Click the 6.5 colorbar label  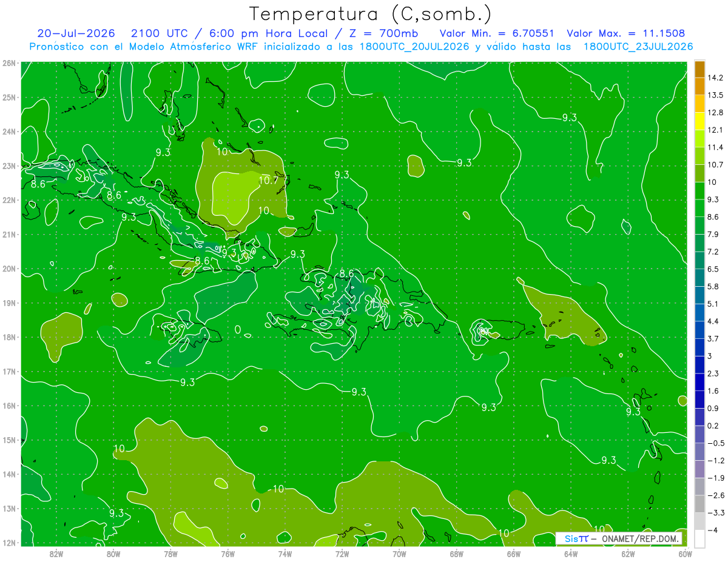point(712,269)
